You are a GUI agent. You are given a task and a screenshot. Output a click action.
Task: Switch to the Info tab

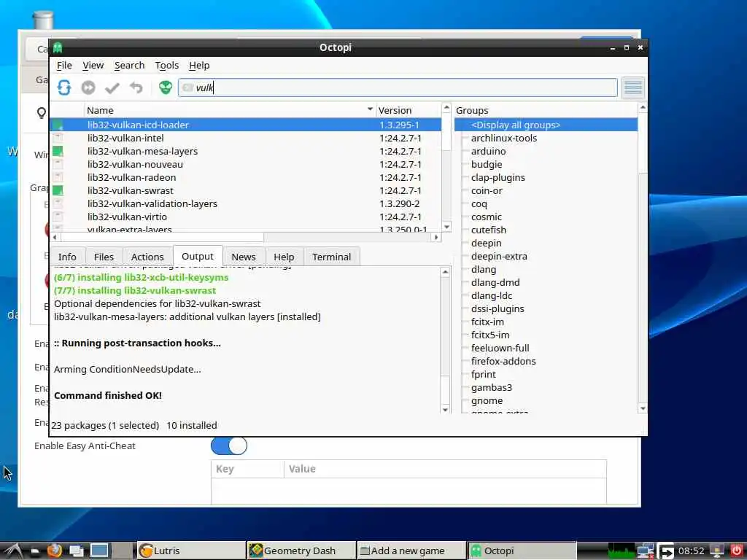67,257
